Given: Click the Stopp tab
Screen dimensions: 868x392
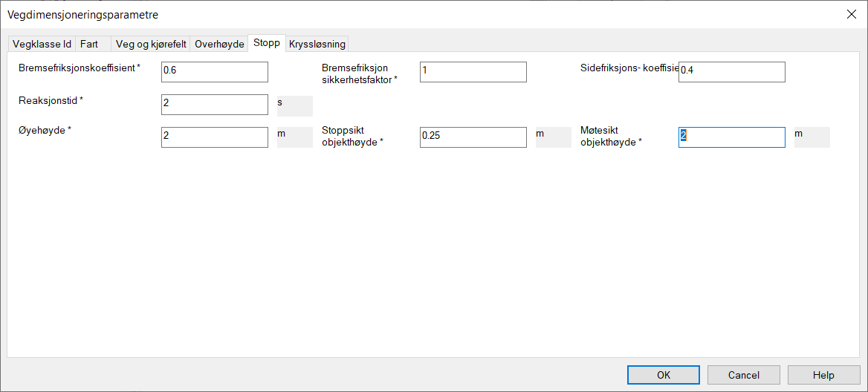Looking at the screenshot, I should [x=266, y=43].
